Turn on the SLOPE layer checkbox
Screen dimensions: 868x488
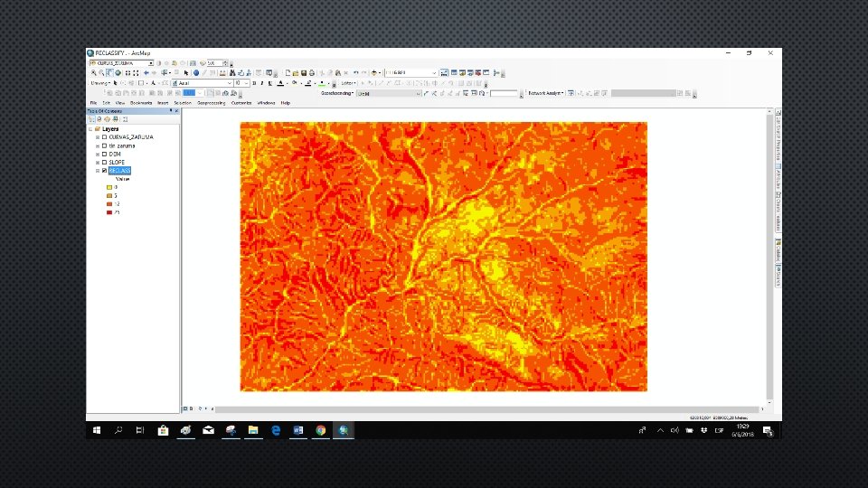coord(104,163)
